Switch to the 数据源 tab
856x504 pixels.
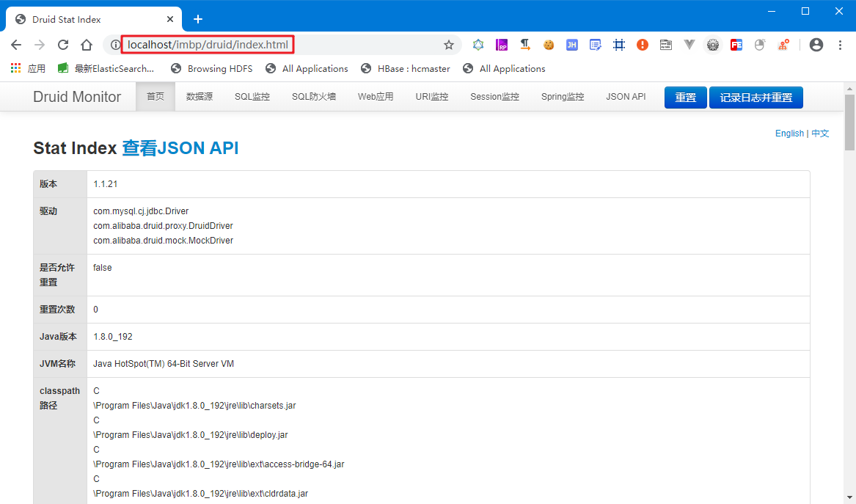(x=200, y=97)
